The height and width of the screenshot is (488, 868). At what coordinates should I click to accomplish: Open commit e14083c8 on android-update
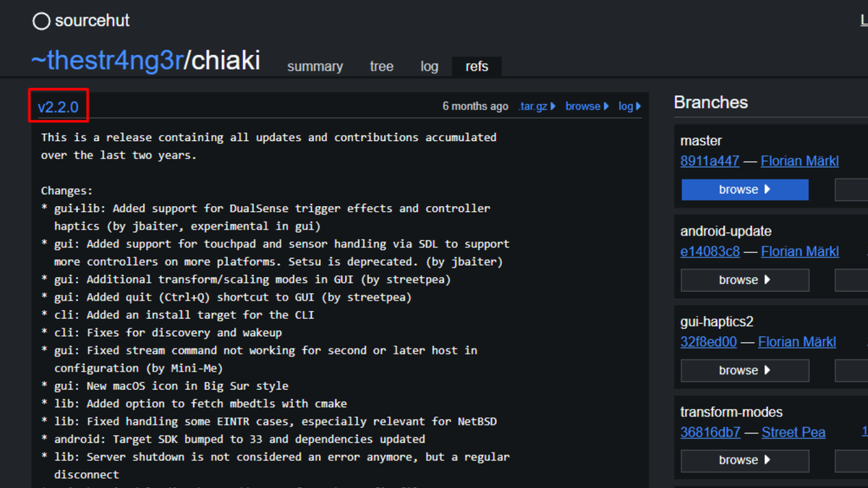(710, 252)
